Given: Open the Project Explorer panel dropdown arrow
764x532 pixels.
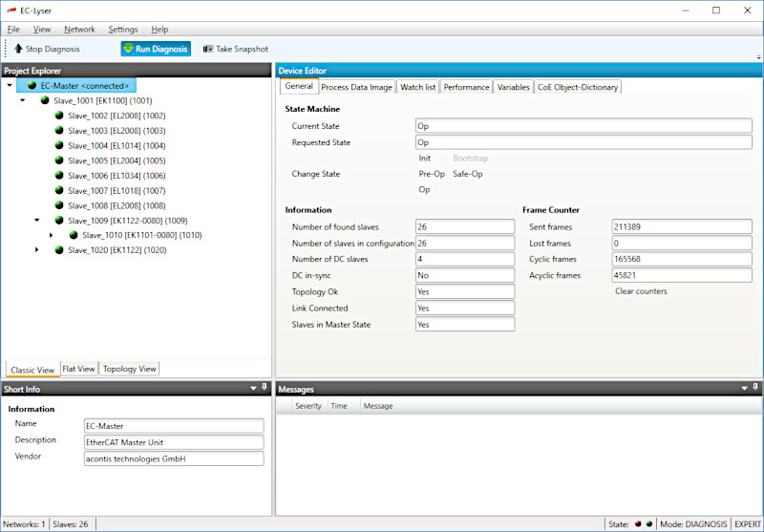Looking at the screenshot, I should click(x=252, y=71).
